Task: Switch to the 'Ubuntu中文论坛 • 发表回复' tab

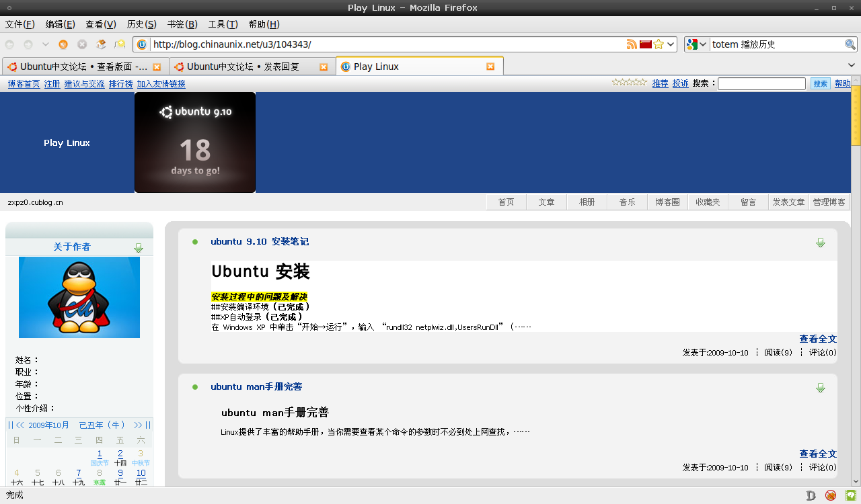Action: coord(251,67)
